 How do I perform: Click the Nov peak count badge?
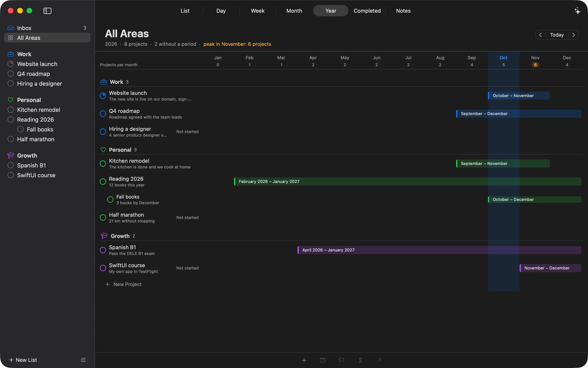click(535, 65)
